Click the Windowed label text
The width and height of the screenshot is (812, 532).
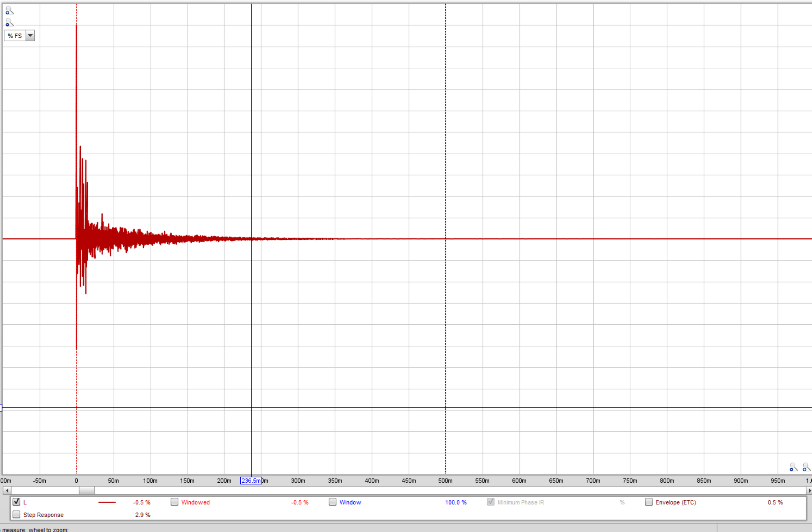point(196,502)
